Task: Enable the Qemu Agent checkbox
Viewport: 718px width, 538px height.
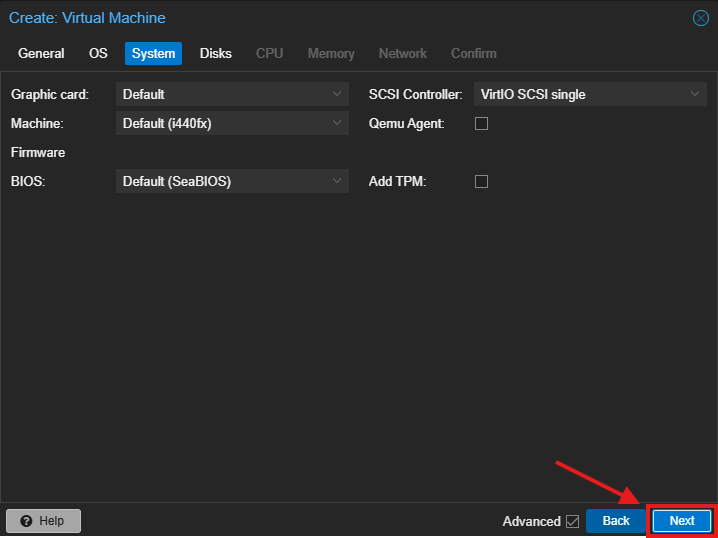Action: [x=481, y=124]
